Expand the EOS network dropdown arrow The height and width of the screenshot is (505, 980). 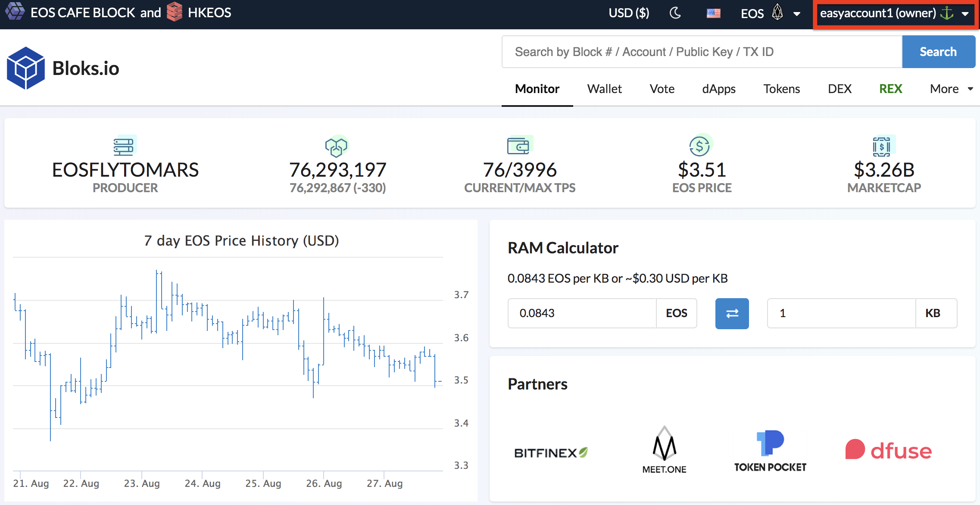(x=797, y=14)
